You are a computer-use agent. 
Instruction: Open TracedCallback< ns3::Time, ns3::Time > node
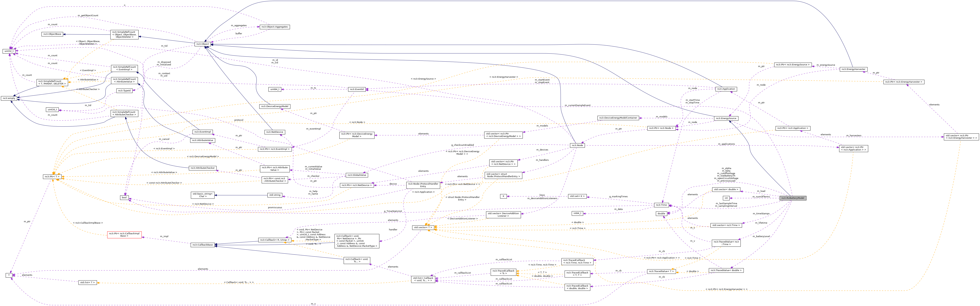(577, 262)
